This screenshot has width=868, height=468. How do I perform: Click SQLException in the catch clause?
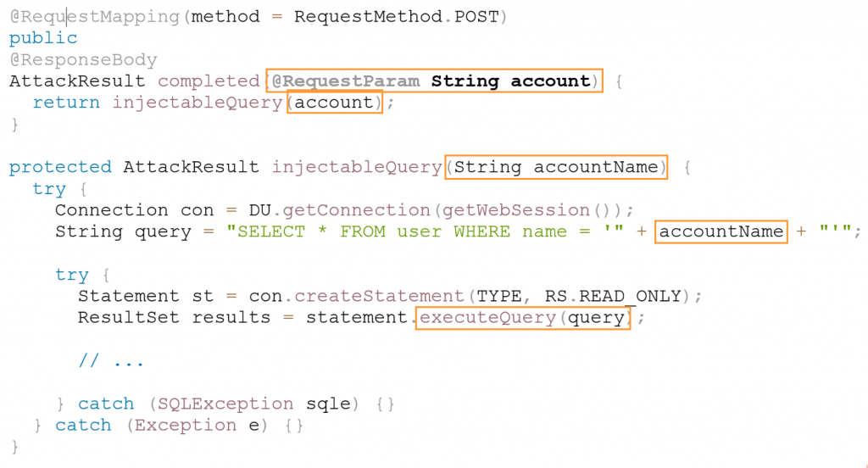click(225, 404)
